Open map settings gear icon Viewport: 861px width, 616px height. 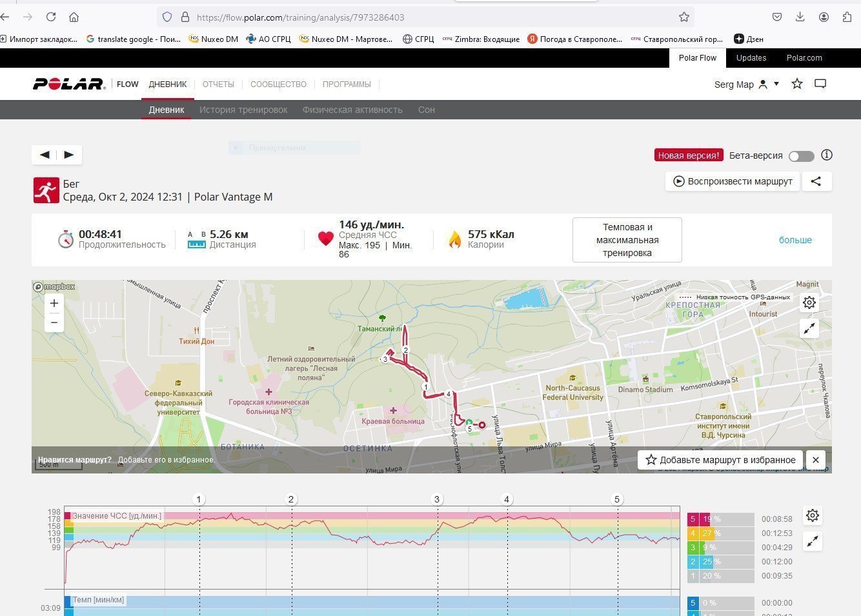coord(809,302)
